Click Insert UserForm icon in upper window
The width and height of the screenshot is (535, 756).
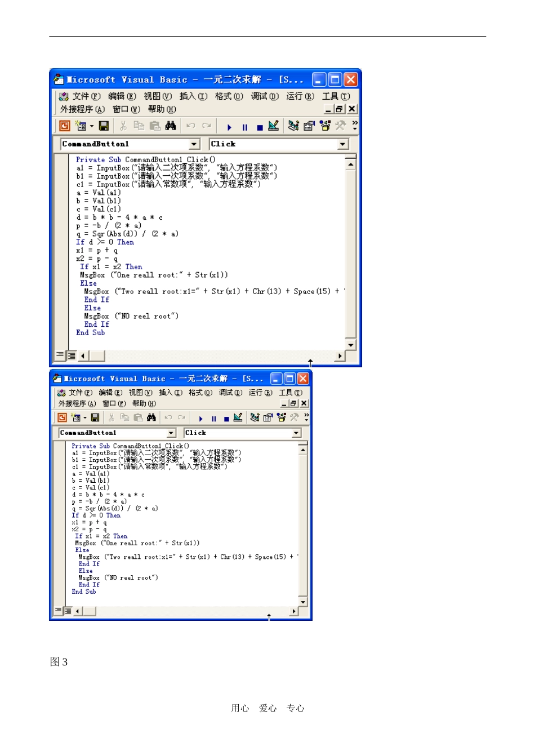coord(81,126)
